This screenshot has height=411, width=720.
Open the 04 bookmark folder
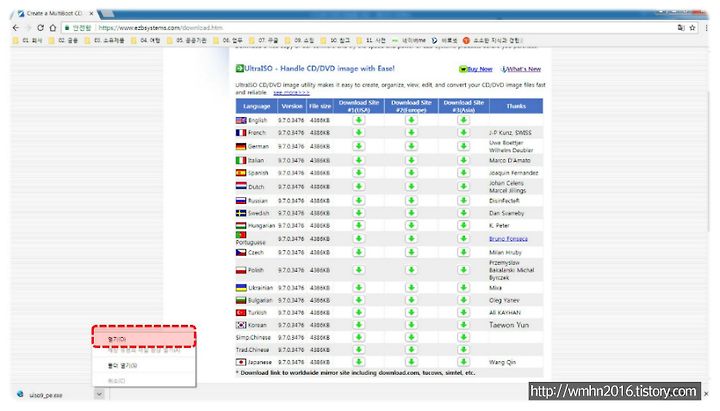[146, 40]
